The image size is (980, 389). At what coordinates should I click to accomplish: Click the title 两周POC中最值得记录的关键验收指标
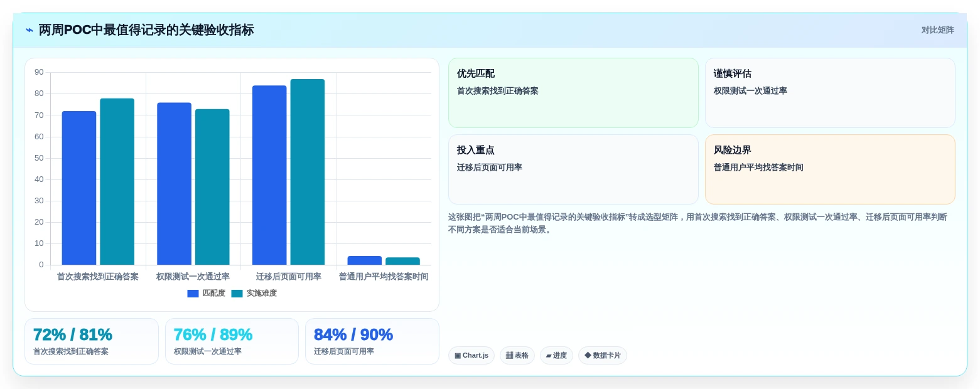pos(146,30)
